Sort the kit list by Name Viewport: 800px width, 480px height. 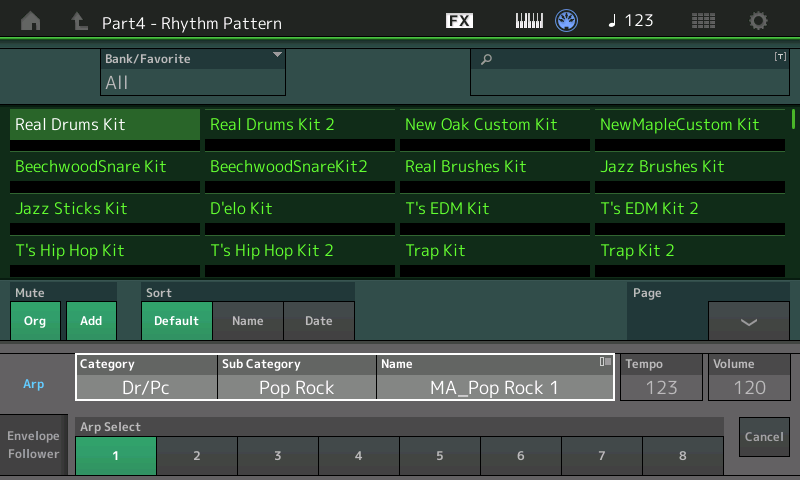248,321
